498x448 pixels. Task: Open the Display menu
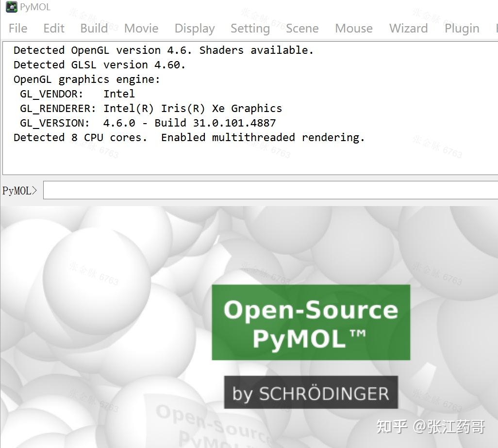195,28
